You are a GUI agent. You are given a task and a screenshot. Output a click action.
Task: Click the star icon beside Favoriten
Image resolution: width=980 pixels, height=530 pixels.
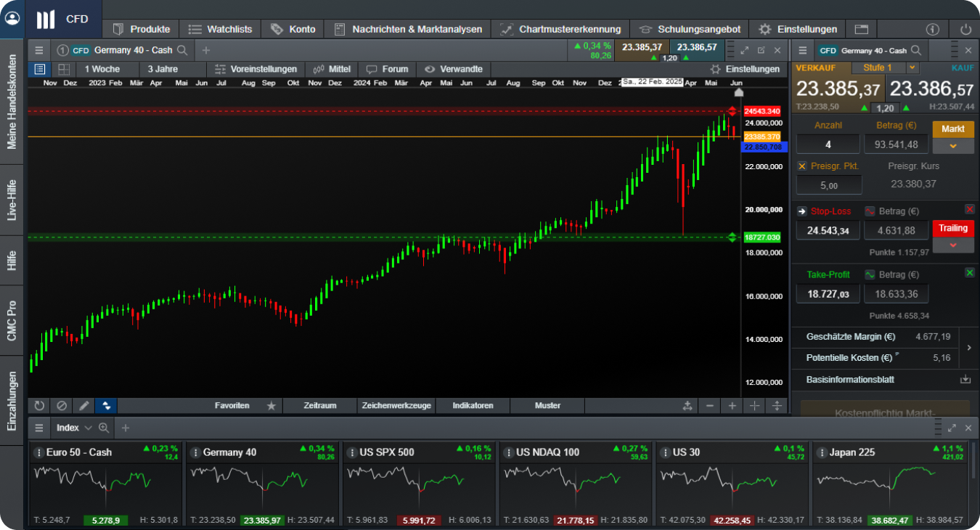pyautogui.click(x=271, y=406)
